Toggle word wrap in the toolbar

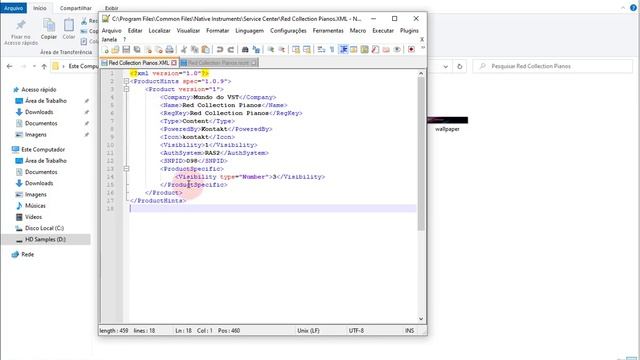coord(321,50)
